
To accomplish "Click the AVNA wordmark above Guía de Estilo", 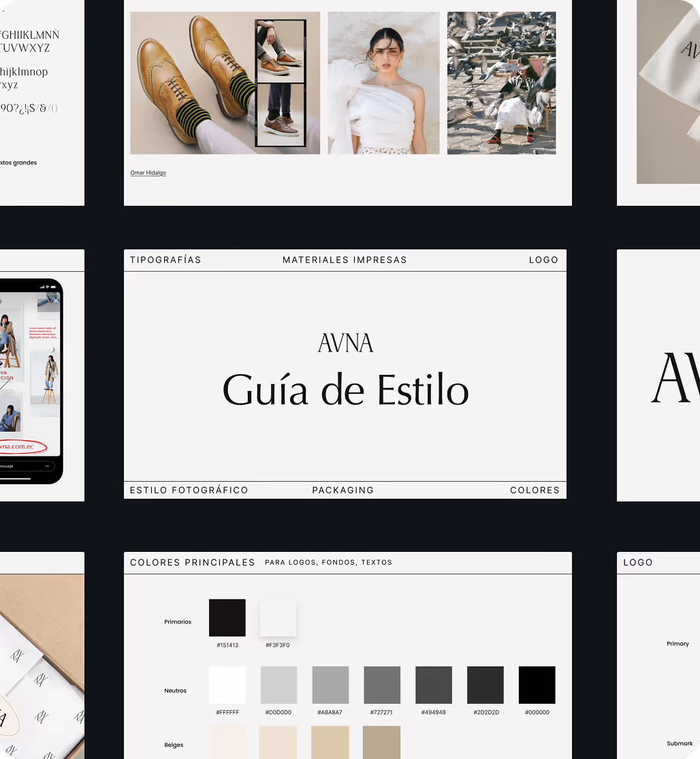I will point(345,341).
